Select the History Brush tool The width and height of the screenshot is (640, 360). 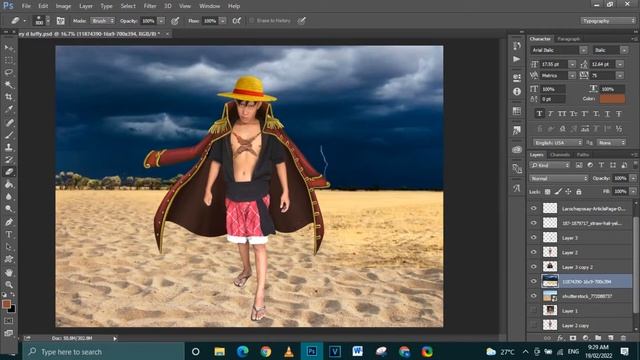pos(9,159)
